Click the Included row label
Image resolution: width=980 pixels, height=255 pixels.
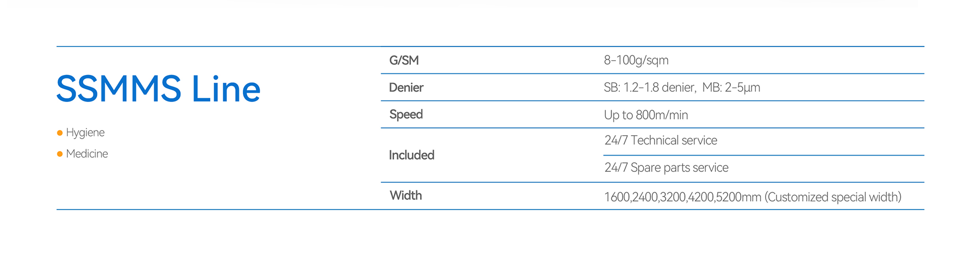coord(411,156)
